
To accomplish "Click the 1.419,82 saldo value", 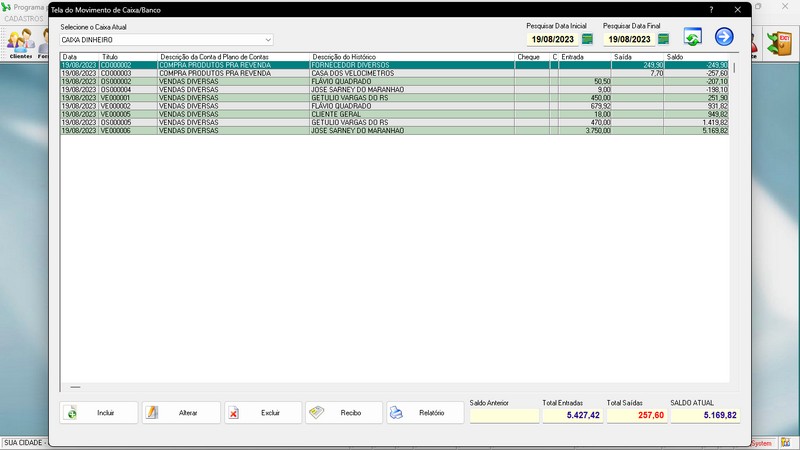I will 715,122.
